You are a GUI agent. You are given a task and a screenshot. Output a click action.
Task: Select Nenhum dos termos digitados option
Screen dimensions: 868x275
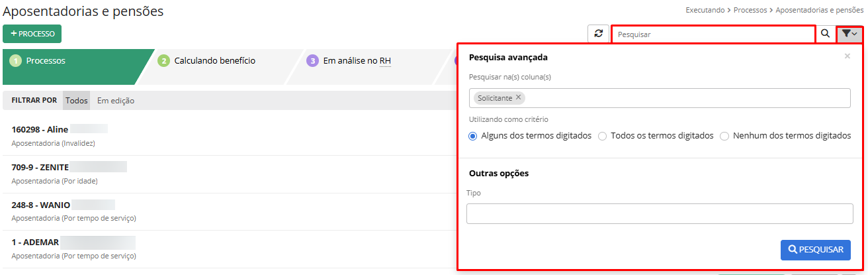[x=724, y=136]
